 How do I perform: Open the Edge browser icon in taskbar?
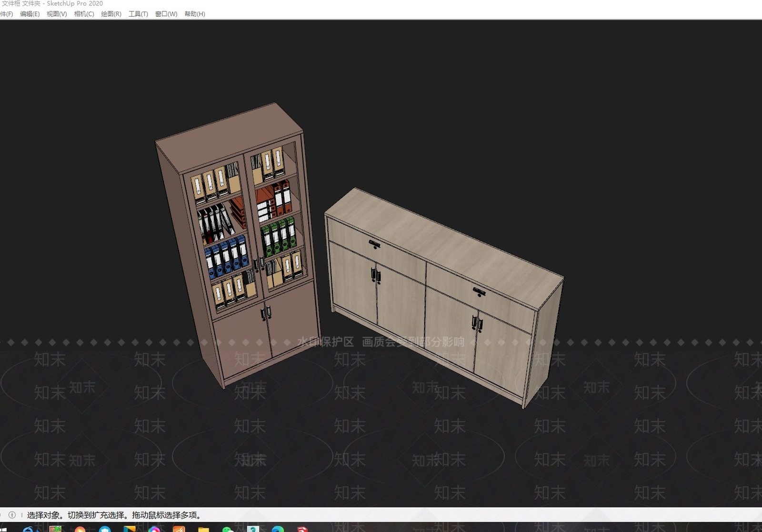(x=278, y=529)
